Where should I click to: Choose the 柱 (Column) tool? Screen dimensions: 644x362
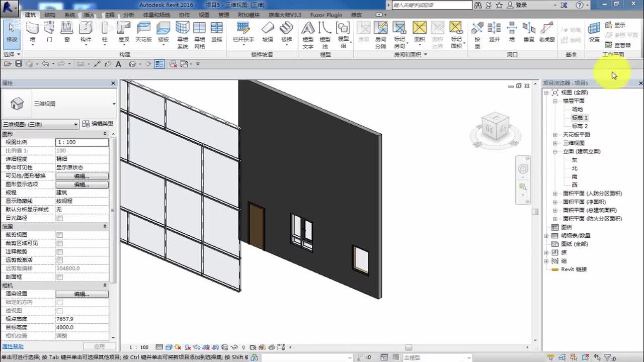pos(105,32)
